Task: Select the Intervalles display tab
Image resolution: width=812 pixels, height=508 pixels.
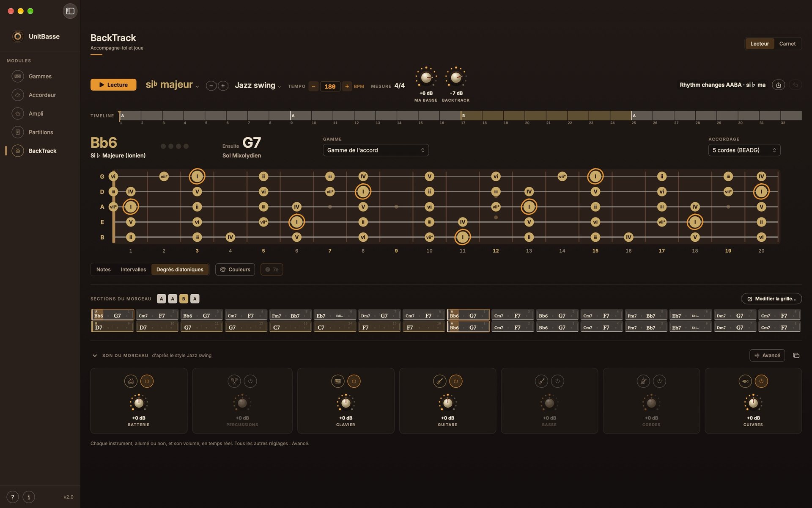Action: coord(133,270)
